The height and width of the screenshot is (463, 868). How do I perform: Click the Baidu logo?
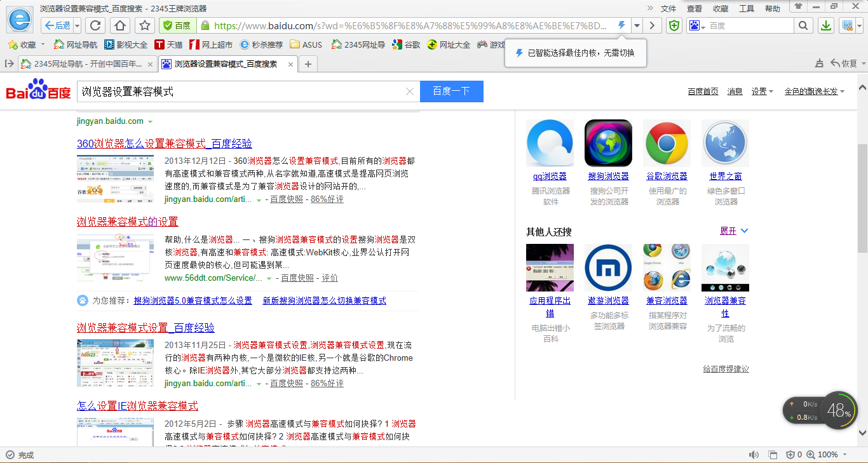[38, 90]
